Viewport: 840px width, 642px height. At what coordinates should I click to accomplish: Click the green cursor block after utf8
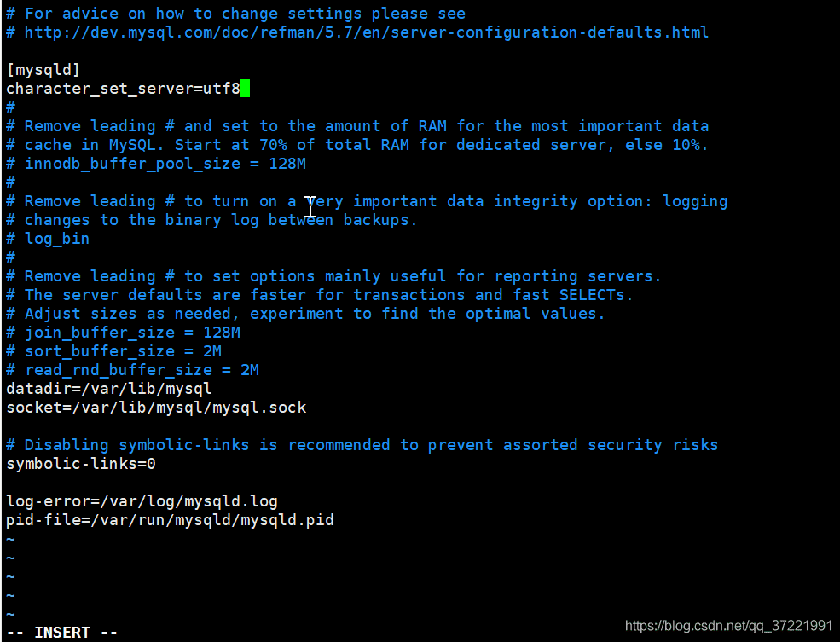point(245,89)
